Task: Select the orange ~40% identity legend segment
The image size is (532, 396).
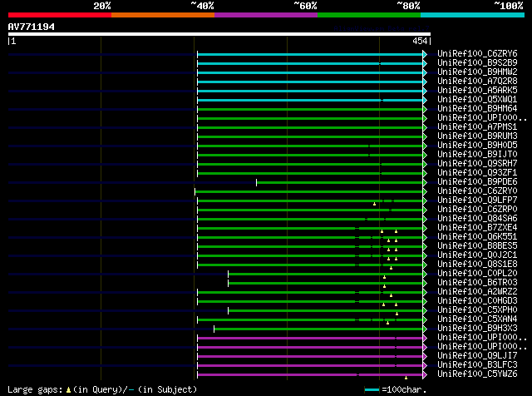Action: coord(163,15)
